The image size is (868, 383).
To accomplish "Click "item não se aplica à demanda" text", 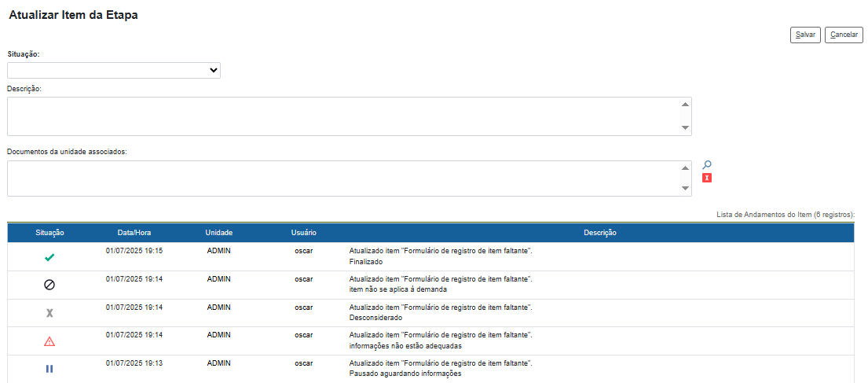I will coord(398,289).
